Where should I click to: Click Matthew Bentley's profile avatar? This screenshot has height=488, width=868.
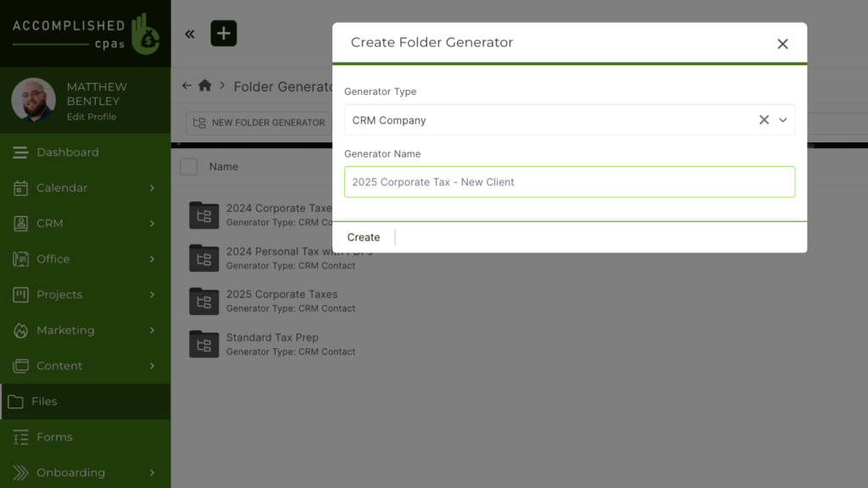pyautogui.click(x=34, y=101)
